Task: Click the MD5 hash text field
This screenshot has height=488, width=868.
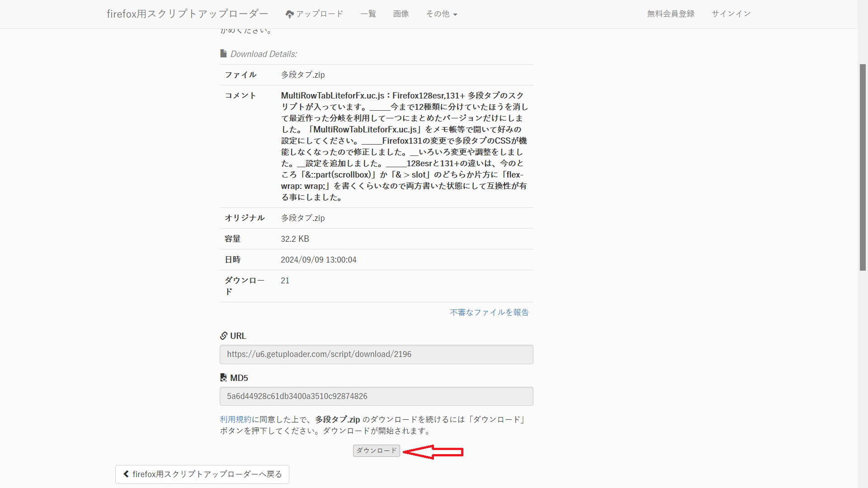Action: tap(376, 396)
